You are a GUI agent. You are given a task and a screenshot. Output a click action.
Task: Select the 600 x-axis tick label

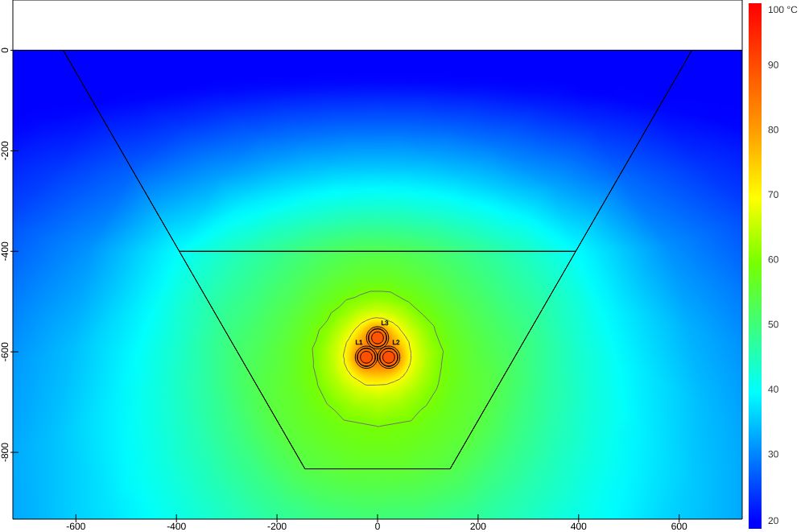tap(679, 526)
